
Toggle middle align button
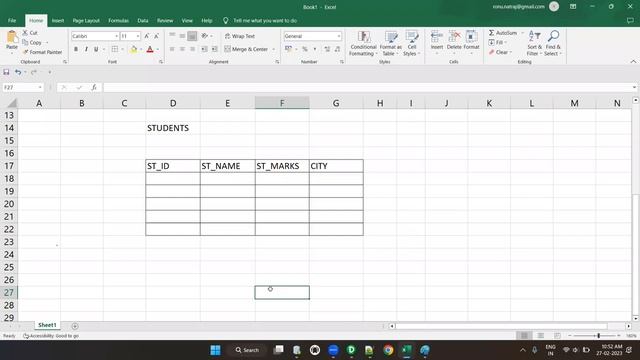coord(182,36)
